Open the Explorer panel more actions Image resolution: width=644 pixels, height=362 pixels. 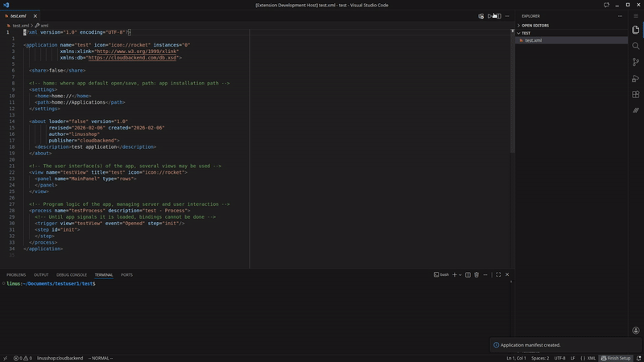click(x=620, y=16)
